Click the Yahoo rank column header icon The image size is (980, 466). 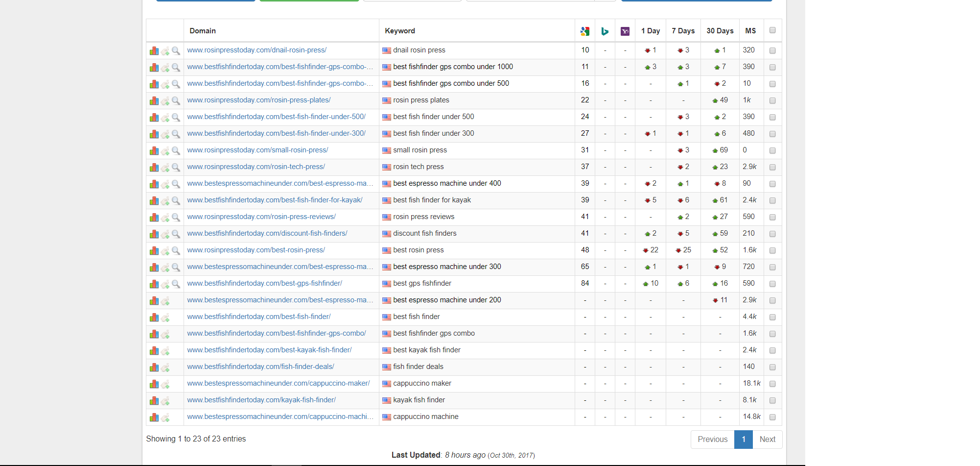tap(625, 31)
